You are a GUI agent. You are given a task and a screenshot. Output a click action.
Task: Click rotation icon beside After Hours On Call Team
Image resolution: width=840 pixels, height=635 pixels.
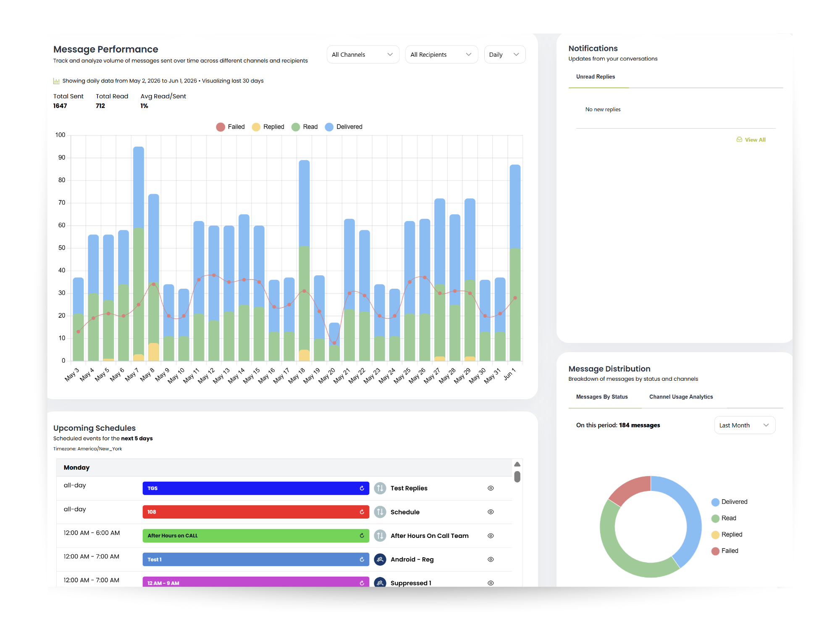380,536
